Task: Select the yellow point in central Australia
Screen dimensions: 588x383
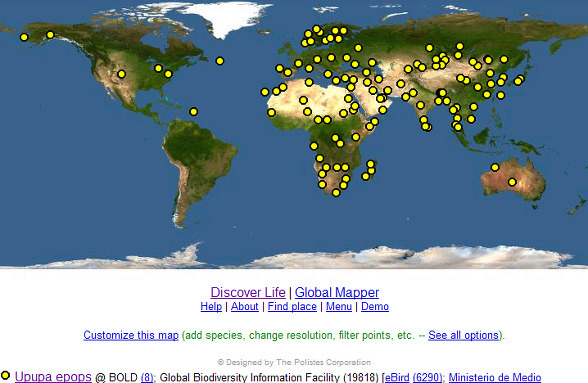Action: (x=512, y=182)
